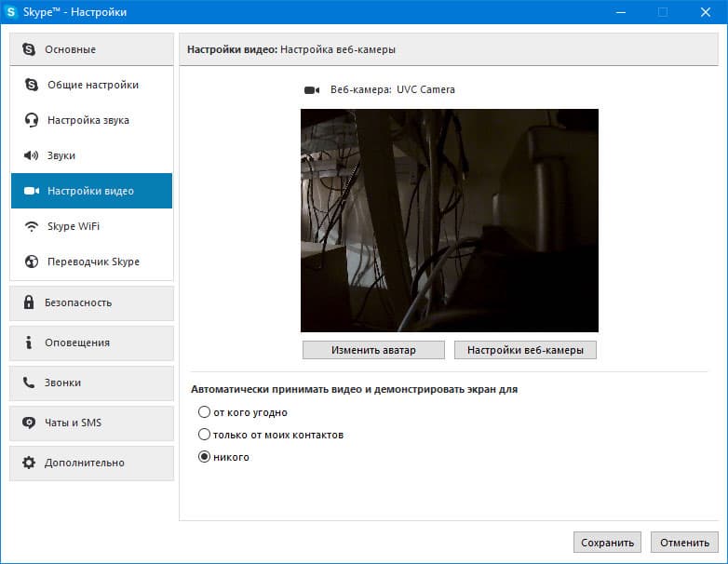
Task: Click the phone icon beside Звонки
Action: 29,383
